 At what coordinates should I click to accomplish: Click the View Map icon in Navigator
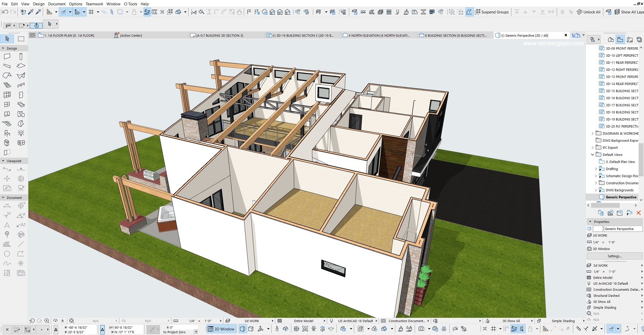620,40
